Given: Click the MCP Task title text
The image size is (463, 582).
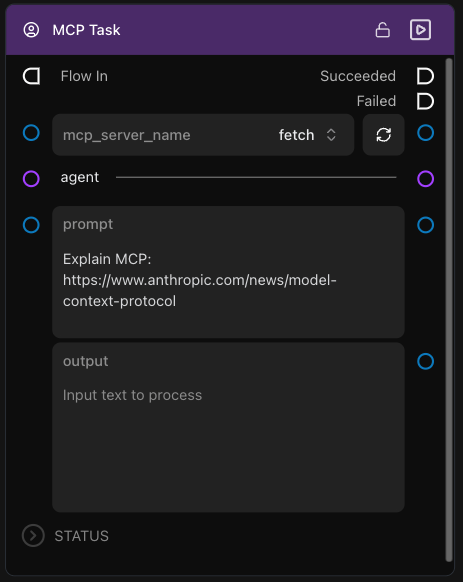Looking at the screenshot, I should coord(86,30).
